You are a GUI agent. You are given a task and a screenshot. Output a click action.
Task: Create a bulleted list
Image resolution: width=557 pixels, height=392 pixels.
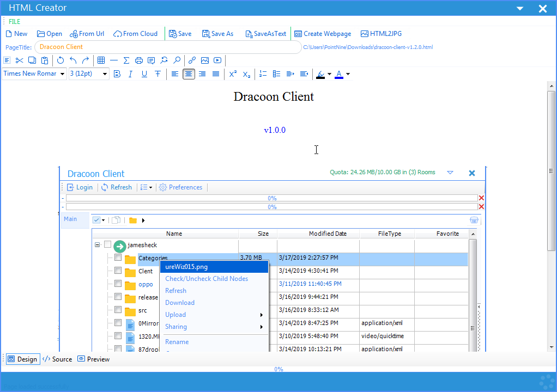pos(276,74)
